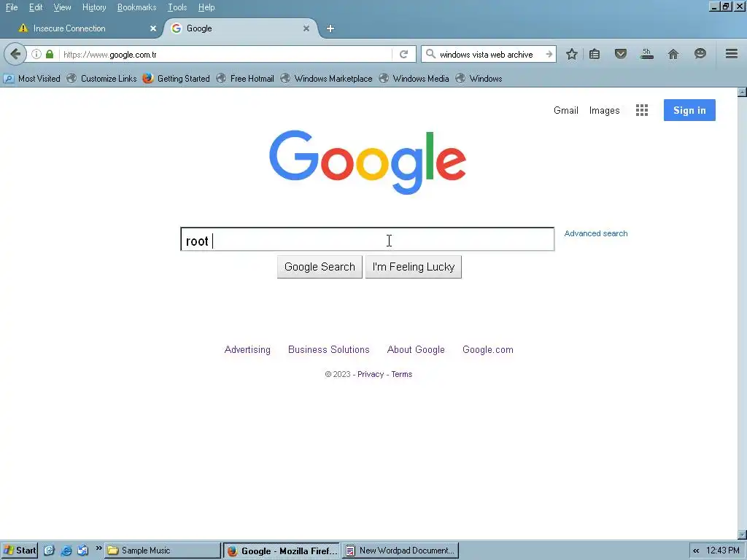The image size is (747, 560).
Task: Open the View menu
Action: (62, 7)
